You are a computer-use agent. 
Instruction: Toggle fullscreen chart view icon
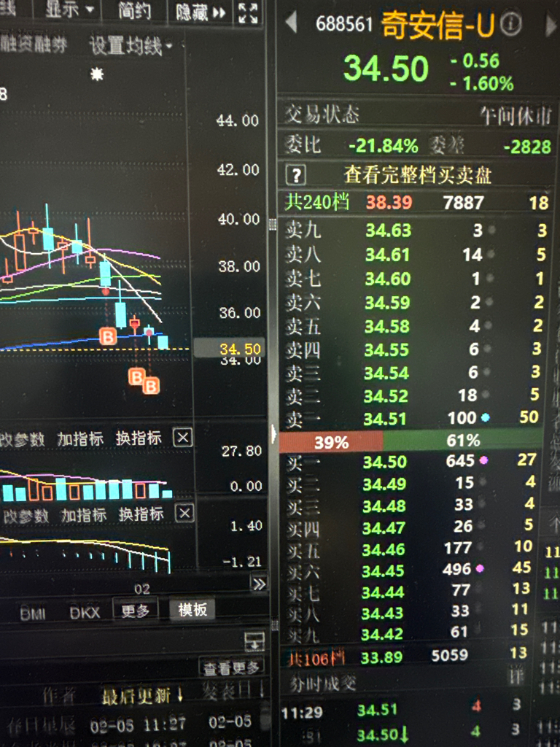(248, 12)
